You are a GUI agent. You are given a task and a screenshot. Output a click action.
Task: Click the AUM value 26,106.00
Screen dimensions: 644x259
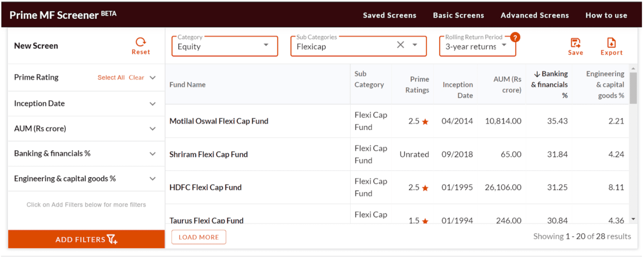[503, 188]
